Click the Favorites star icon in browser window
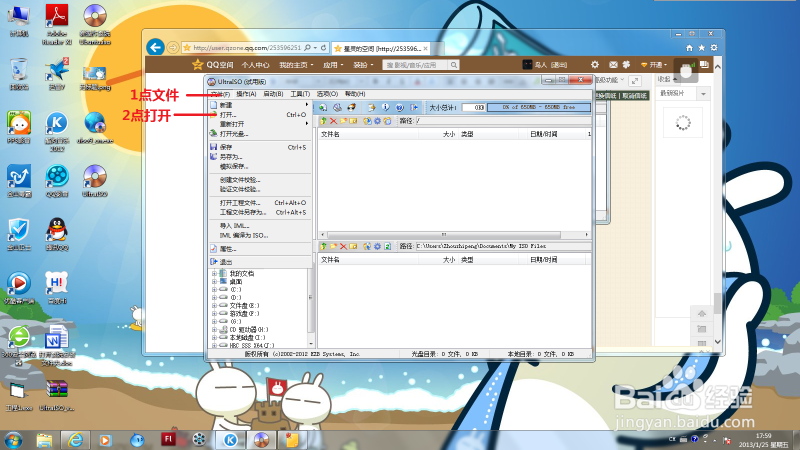The image size is (800, 450). [702, 47]
